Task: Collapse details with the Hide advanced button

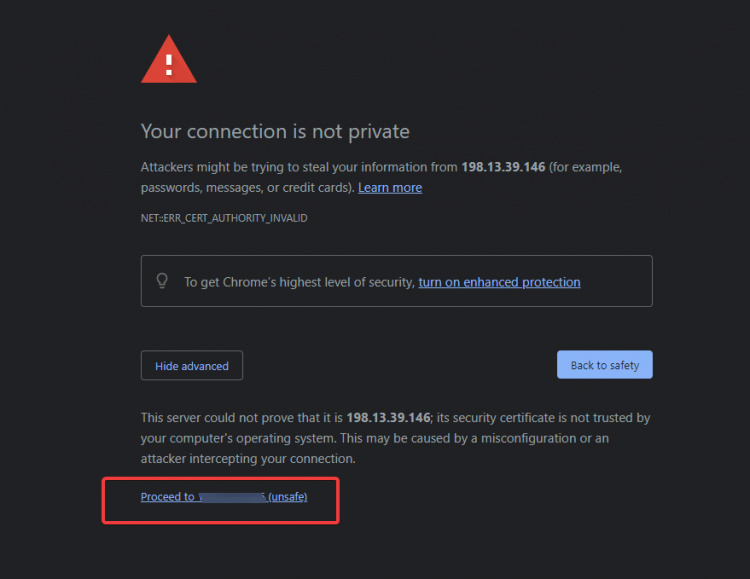Action: tap(192, 366)
